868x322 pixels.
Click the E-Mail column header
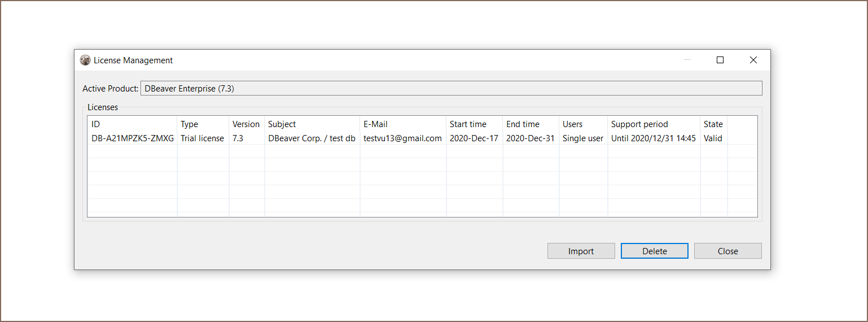click(402, 124)
